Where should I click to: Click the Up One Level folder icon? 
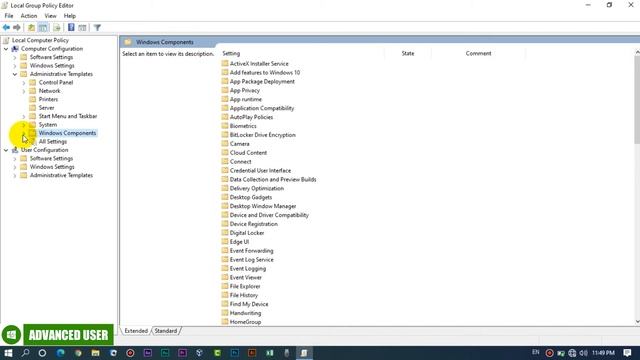coord(31,27)
